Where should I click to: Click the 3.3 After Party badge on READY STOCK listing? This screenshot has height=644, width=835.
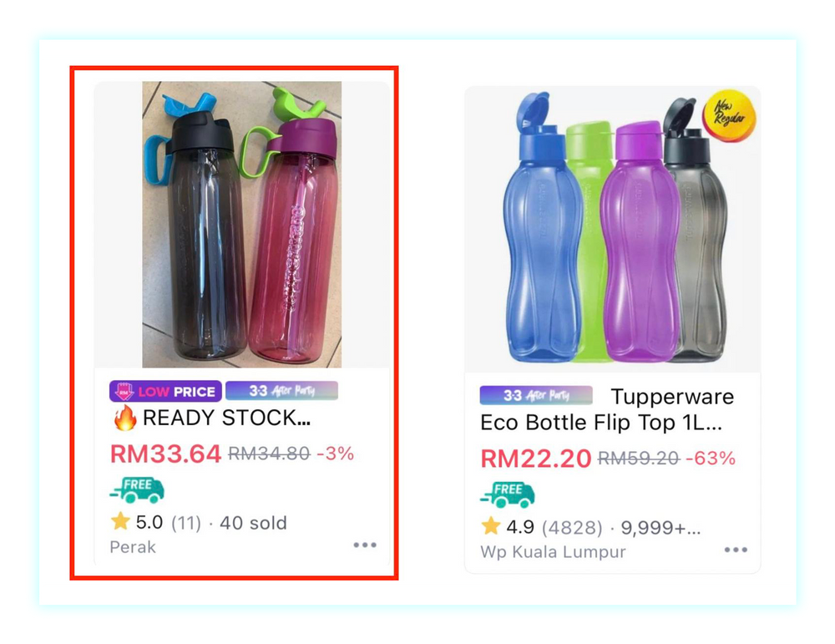click(281, 390)
